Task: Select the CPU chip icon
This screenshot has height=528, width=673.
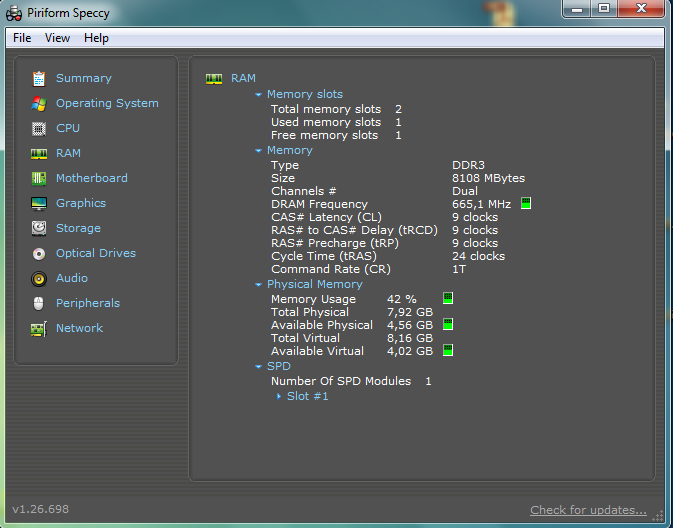Action: tap(39, 128)
